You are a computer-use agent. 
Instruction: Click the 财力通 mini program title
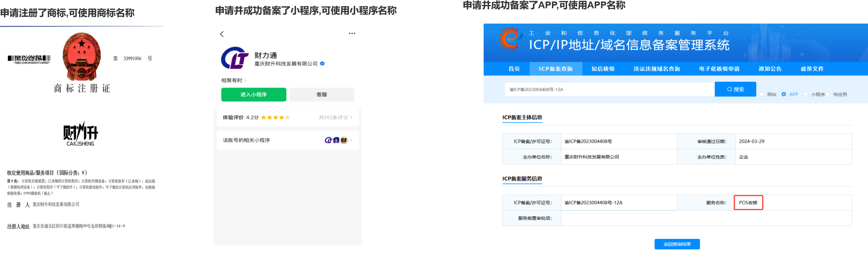[x=266, y=55]
